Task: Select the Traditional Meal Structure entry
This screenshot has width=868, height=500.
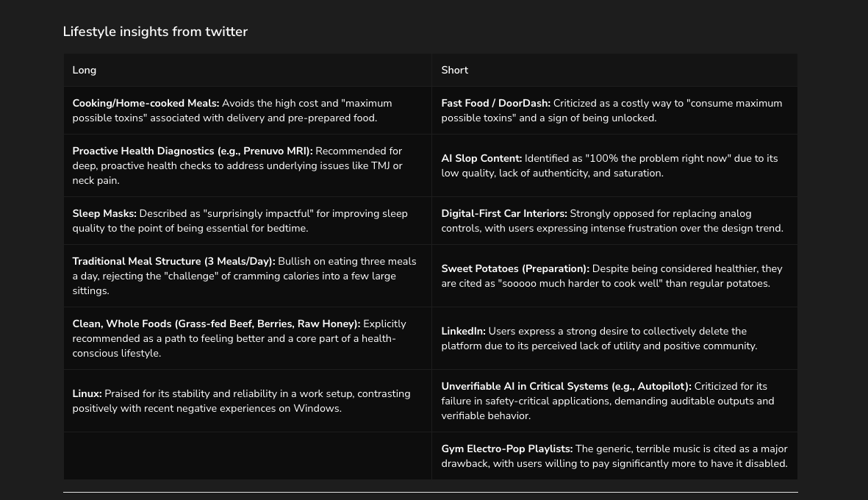Action: 173,261
